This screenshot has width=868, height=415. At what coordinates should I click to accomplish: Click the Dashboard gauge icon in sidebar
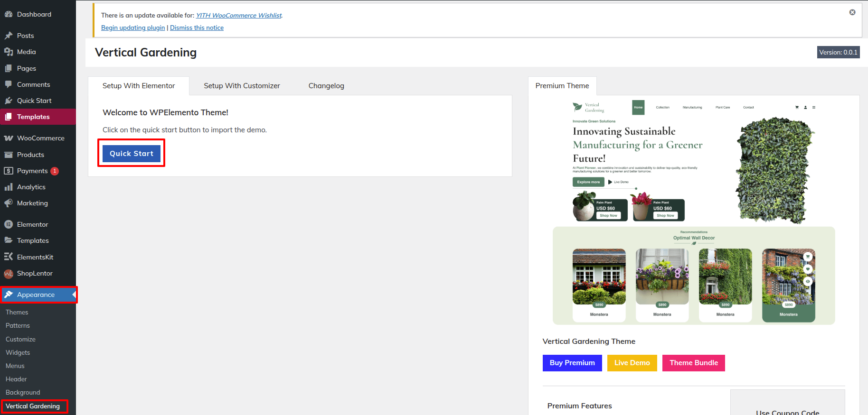9,14
